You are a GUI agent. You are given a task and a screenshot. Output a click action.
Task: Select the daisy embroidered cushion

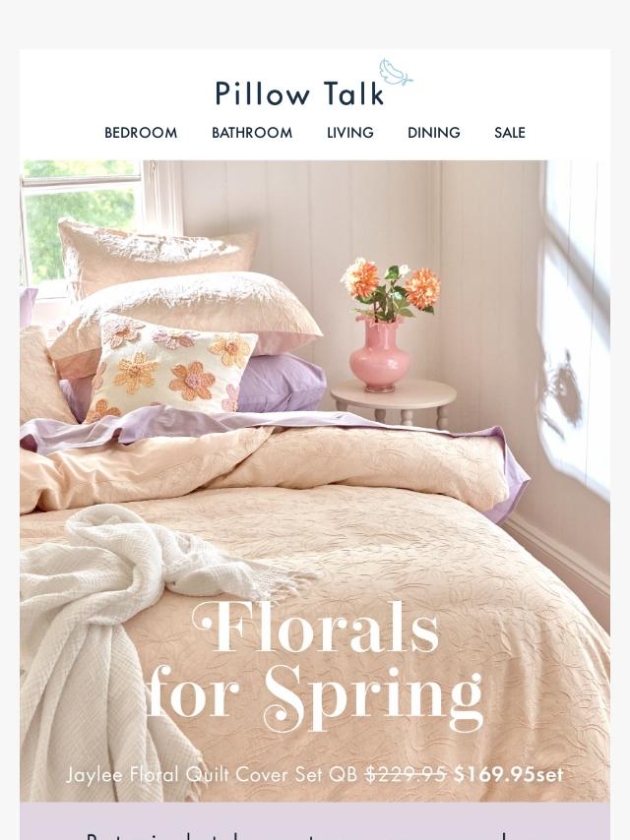tap(170, 369)
